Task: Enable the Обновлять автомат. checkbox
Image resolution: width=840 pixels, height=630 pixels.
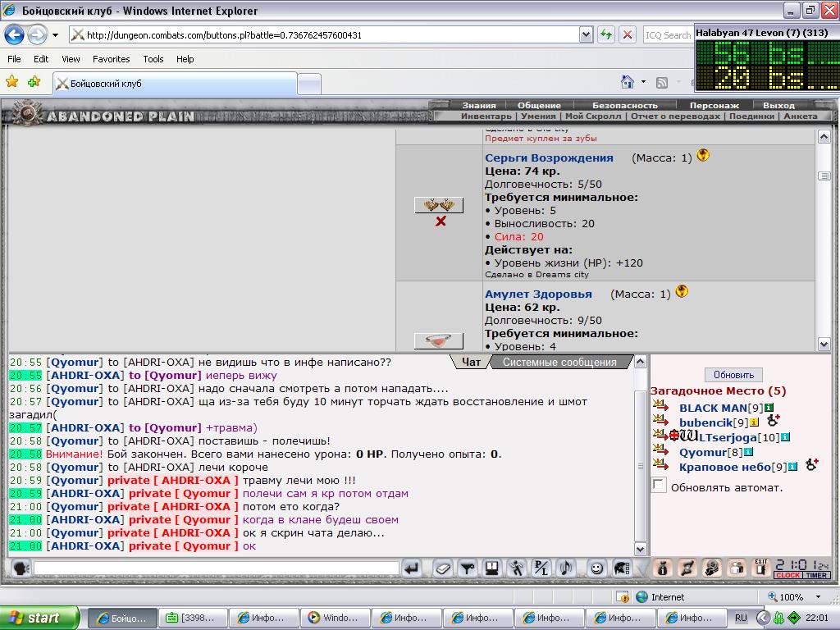Action: tap(659, 486)
